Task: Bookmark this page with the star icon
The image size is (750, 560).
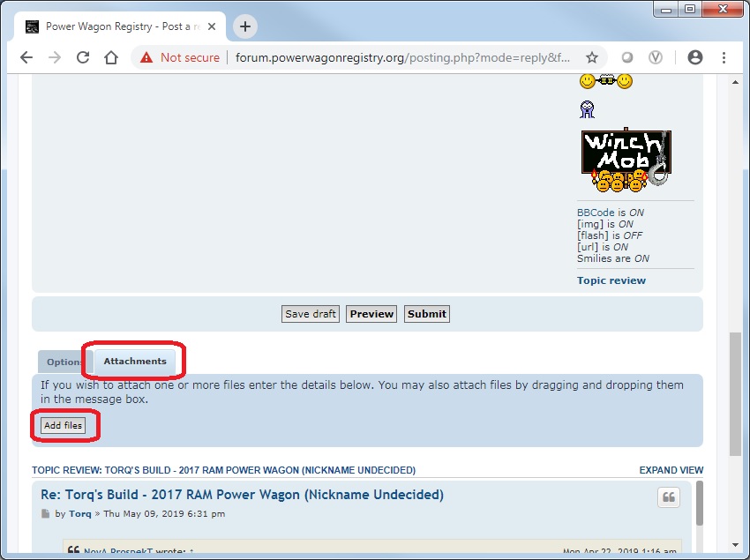Action: click(x=592, y=57)
